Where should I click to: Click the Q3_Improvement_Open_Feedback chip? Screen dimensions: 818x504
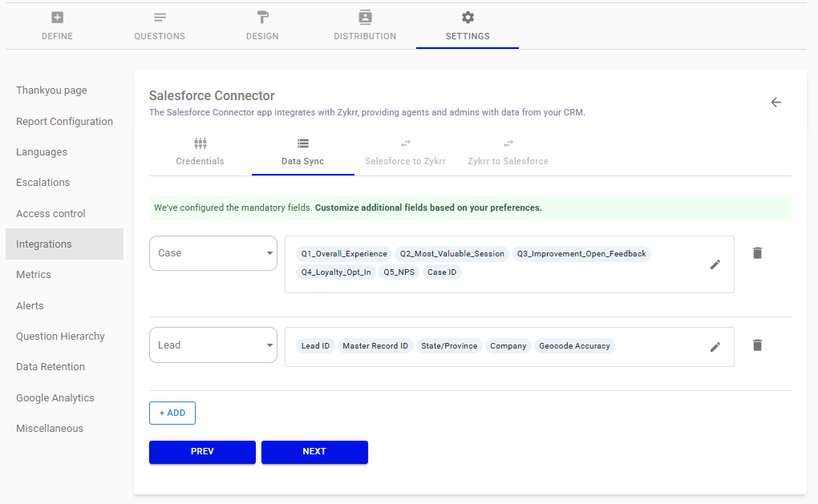pos(581,254)
